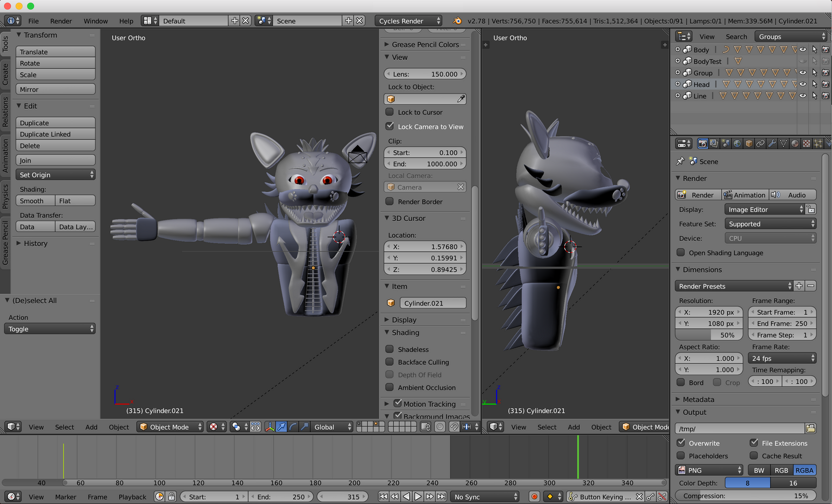Open the Render Presets dropdown

734,286
